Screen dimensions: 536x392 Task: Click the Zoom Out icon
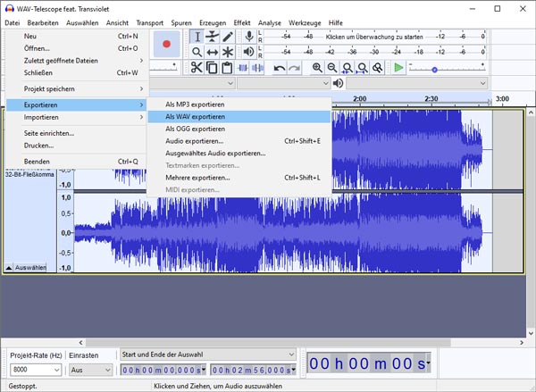pos(332,68)
